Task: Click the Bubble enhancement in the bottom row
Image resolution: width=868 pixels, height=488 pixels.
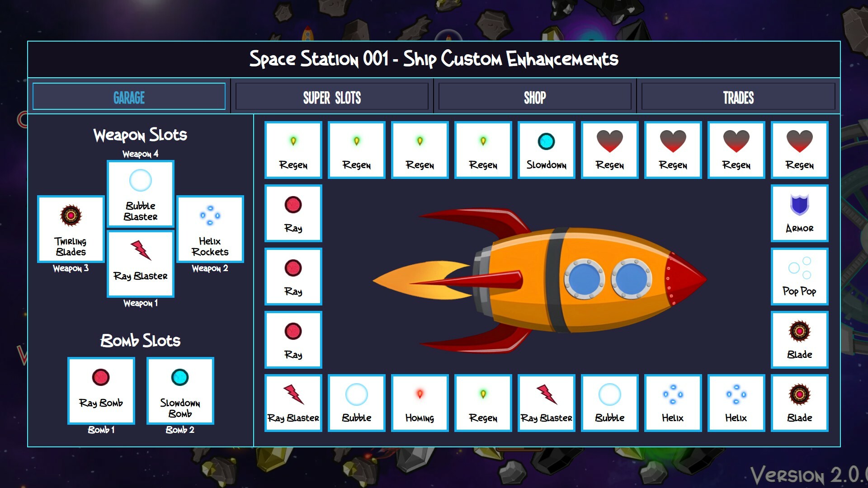Action: tap(356, 403)
